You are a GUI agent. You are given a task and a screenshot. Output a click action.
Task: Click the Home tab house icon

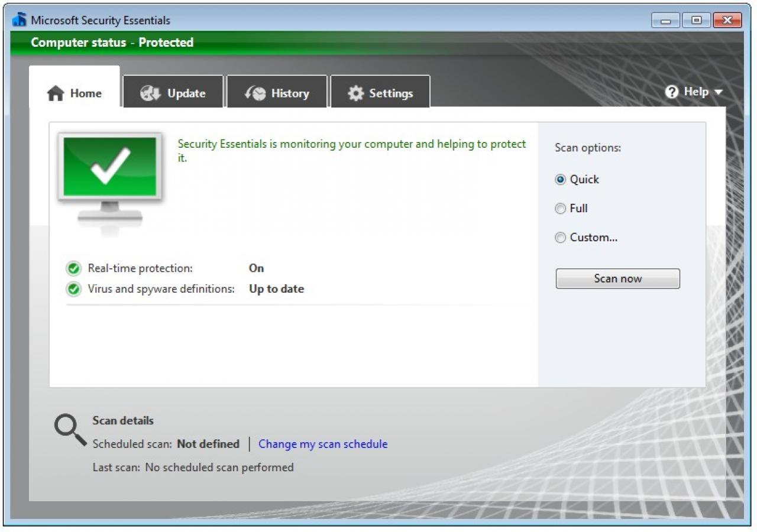pyautogui.click(x=55, y=93)
